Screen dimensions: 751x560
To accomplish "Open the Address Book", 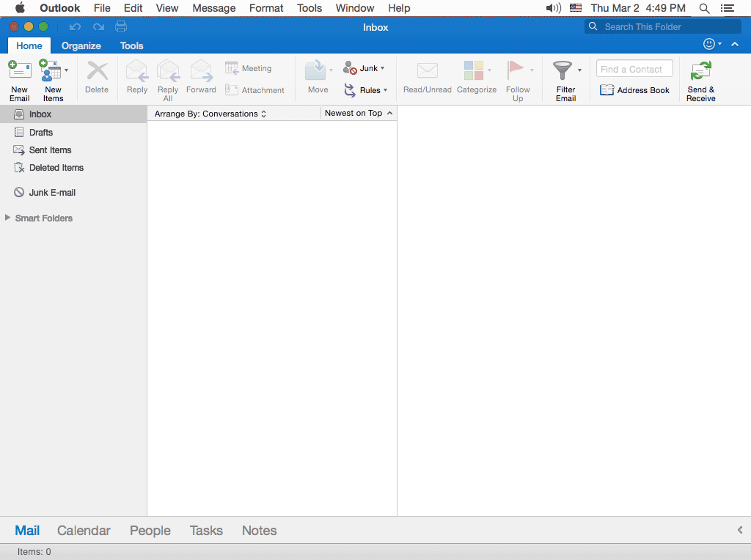I will tap(634, 90).
